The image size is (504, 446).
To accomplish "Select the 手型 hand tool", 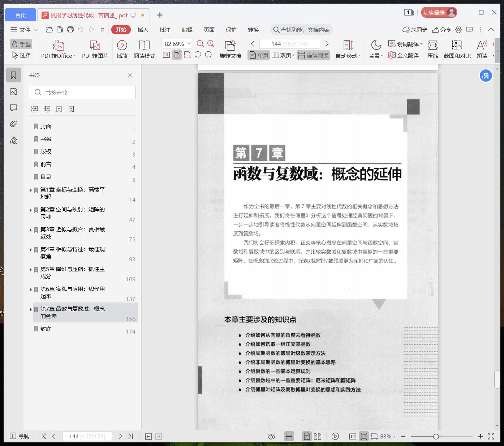I will [x=21, y=44].
